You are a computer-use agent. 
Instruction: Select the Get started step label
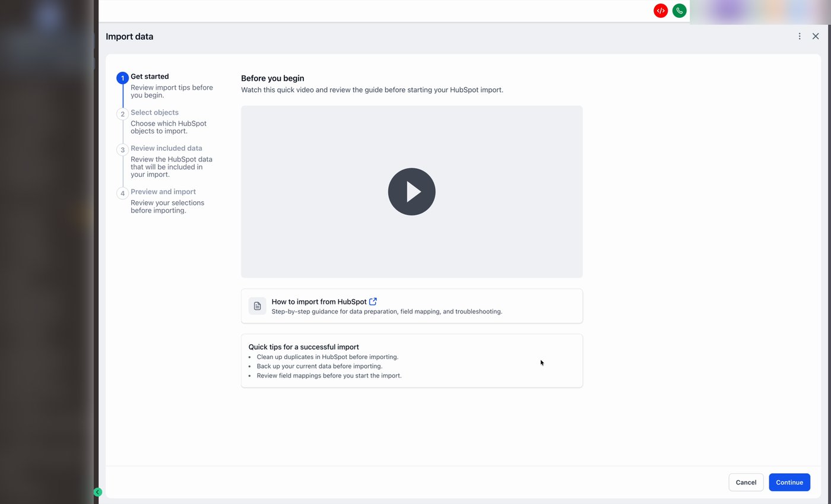tap(150, 76)
